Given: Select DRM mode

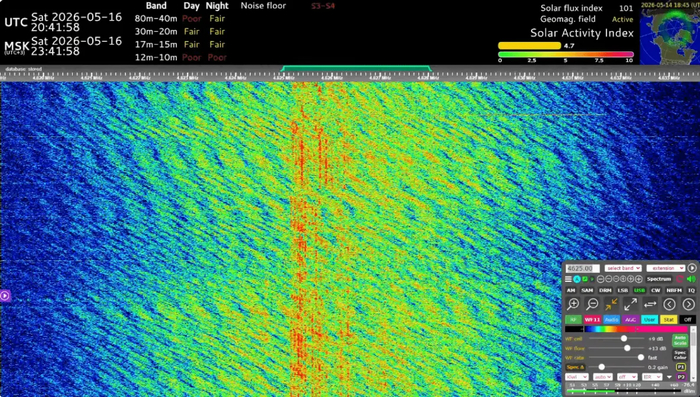Looking at the screenshot, I should tap(605, 290).
